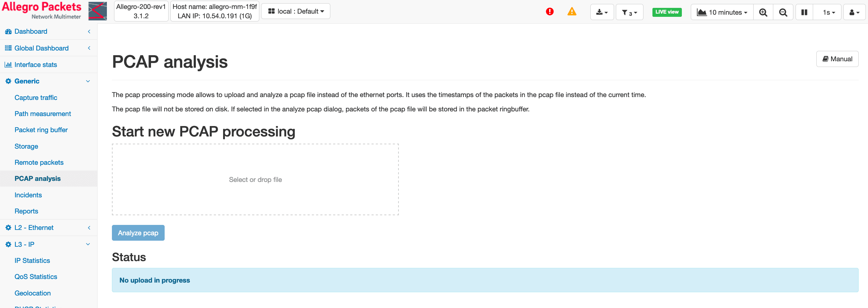
Task: Open the Manual documentation button
Action: point(837,59)
